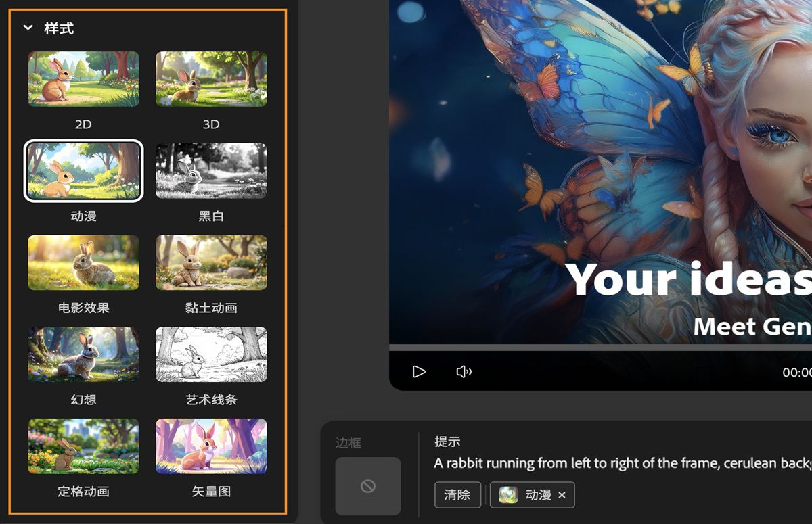Remove the 动漫 tag with X
The width and height of the screenshot is (812, 524).
[x=562, y=495]
